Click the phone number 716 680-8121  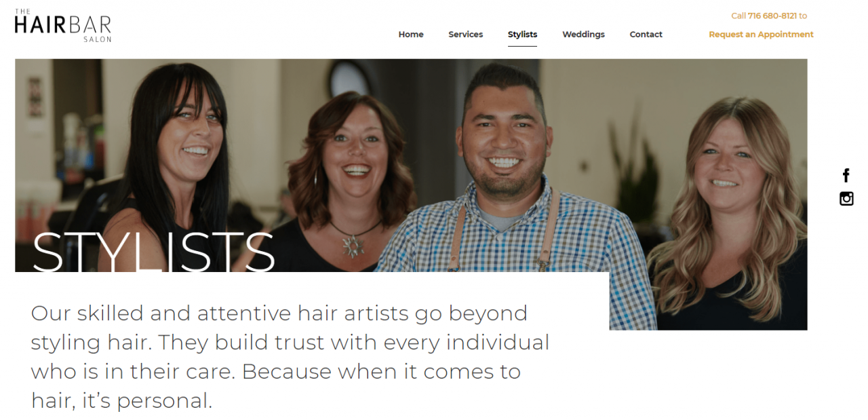click(x=772, y=16)
